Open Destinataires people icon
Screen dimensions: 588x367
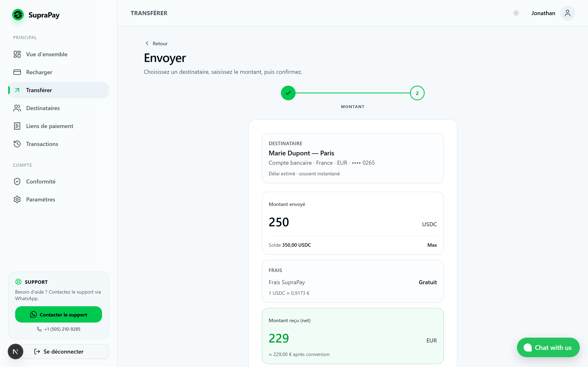(x=17, y=108)
